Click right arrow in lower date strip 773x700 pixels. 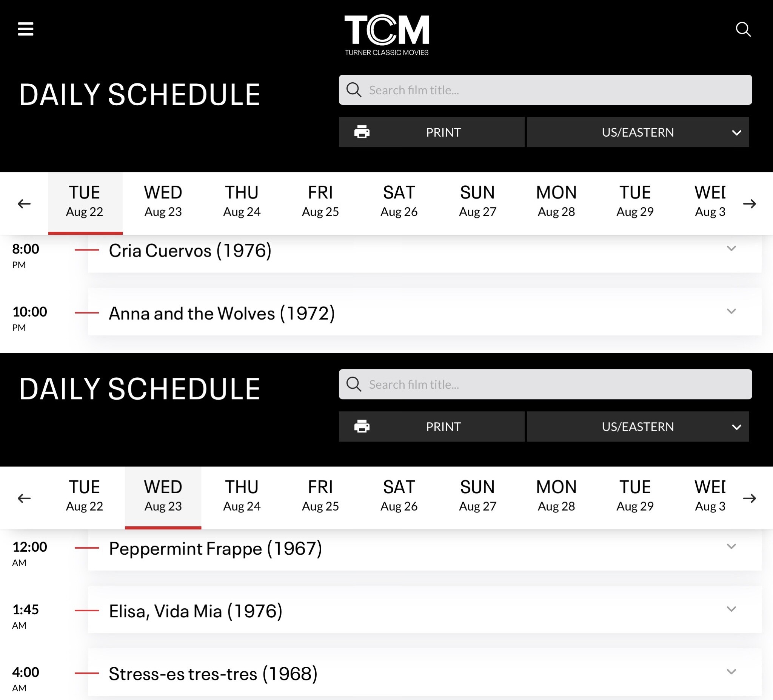749,498
